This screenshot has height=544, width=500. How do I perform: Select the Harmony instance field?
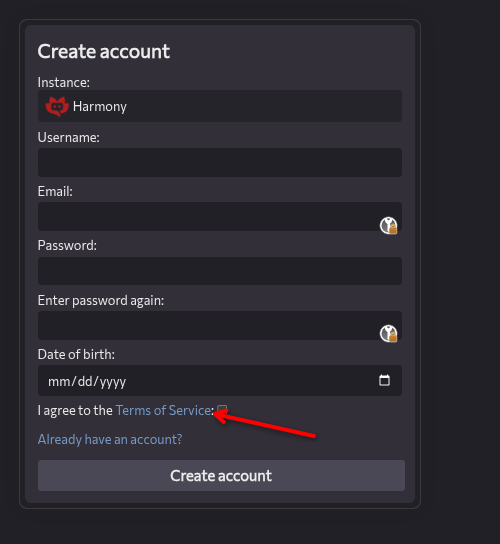(x=220, y=106)
